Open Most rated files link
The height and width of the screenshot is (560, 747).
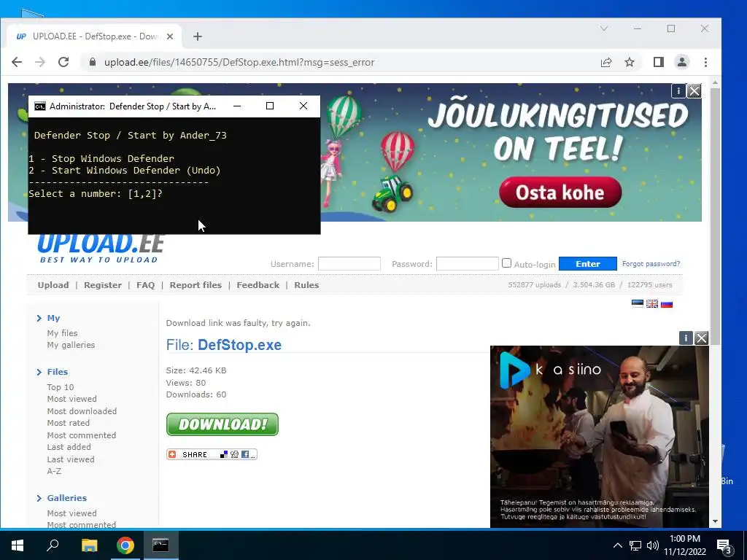(68, 423)
